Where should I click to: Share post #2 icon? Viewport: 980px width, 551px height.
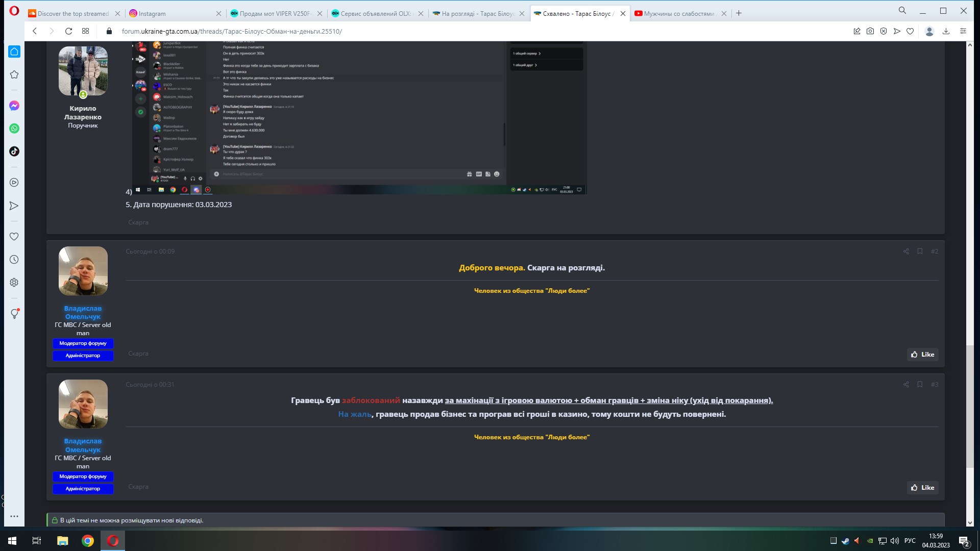906,252
